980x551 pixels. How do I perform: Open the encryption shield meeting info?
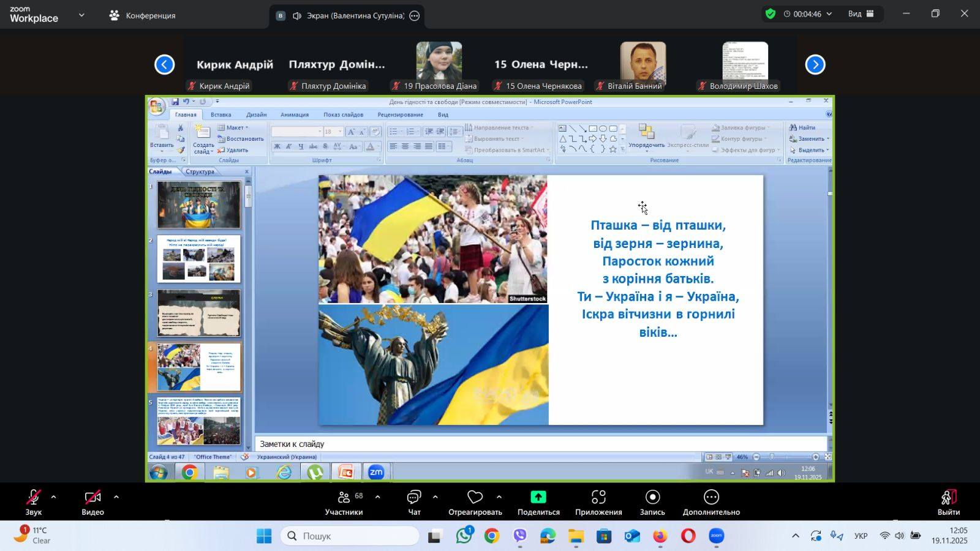point(770,13)
